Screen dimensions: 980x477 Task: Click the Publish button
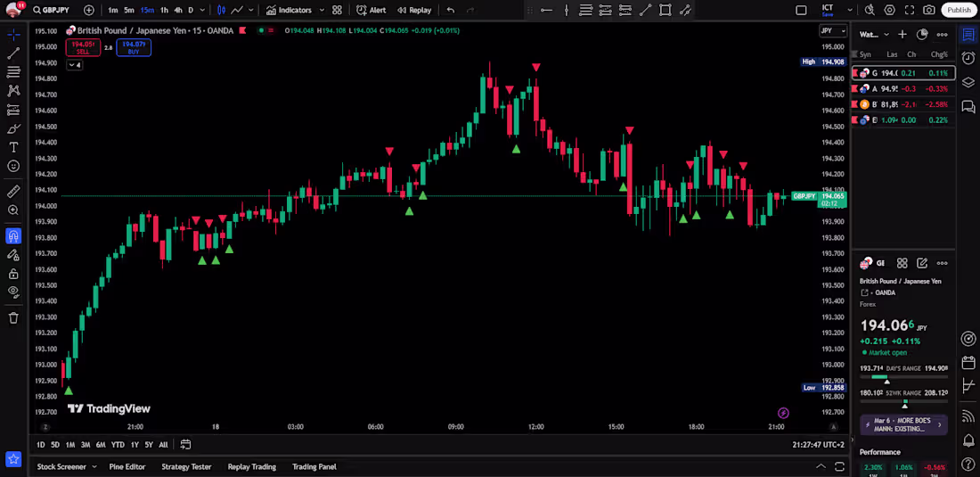(x=959, y=10)
